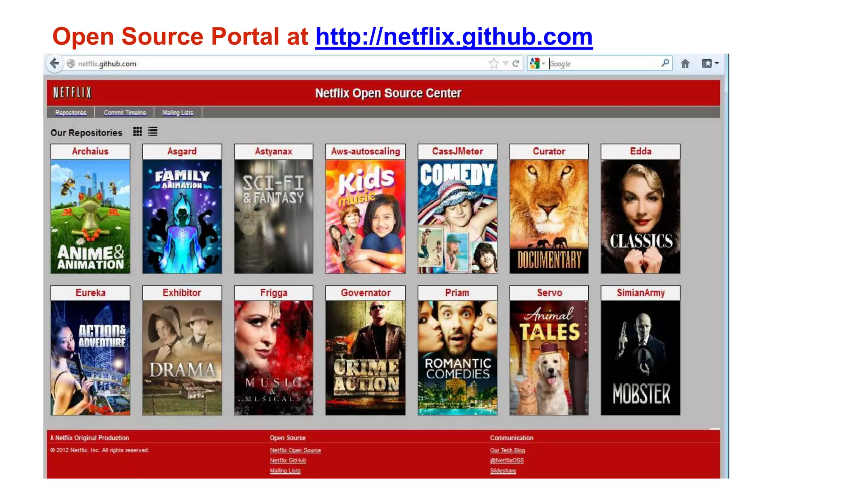Open the Eureka repository title

(90, 293)
